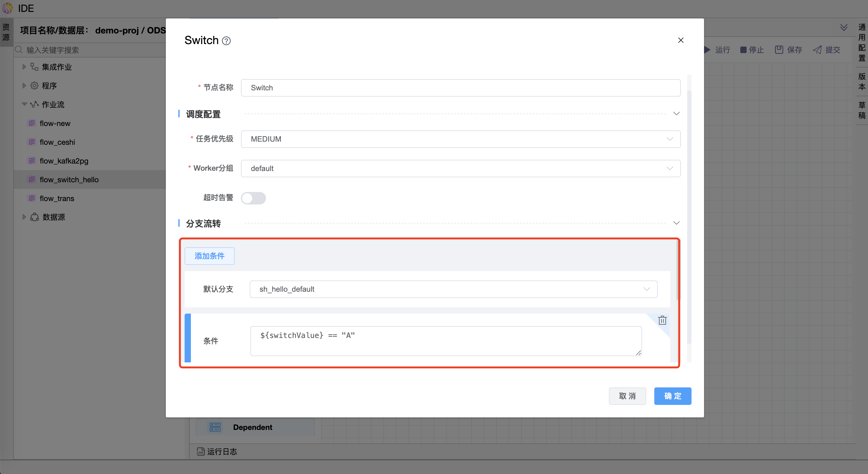Click the 添加条件 button
Viewport: 868px width, 474px height.
tap(209, 256)
